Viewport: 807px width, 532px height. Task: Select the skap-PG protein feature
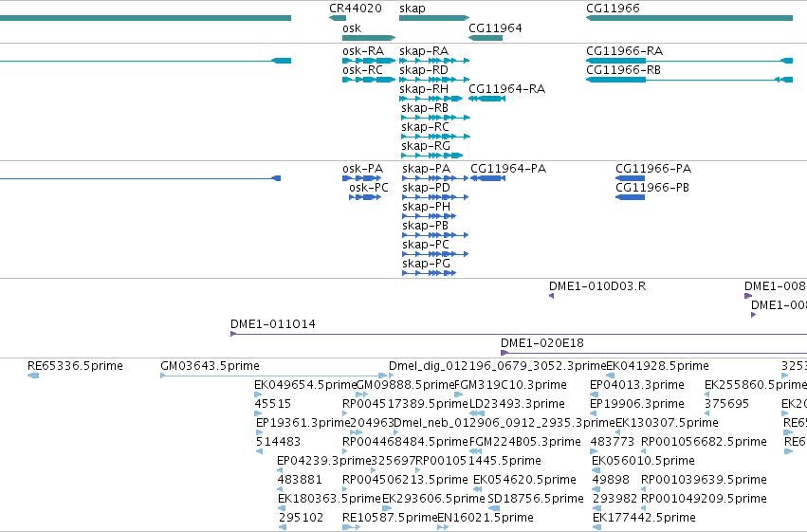coord(429,273)
